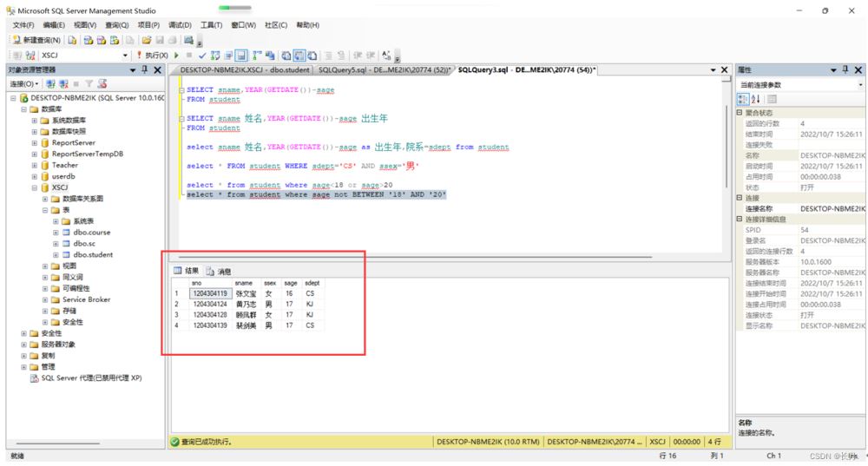This screenshot has width=868, height=466.
Task: Click the blue checkmark parse query icon
Action: 202,56
